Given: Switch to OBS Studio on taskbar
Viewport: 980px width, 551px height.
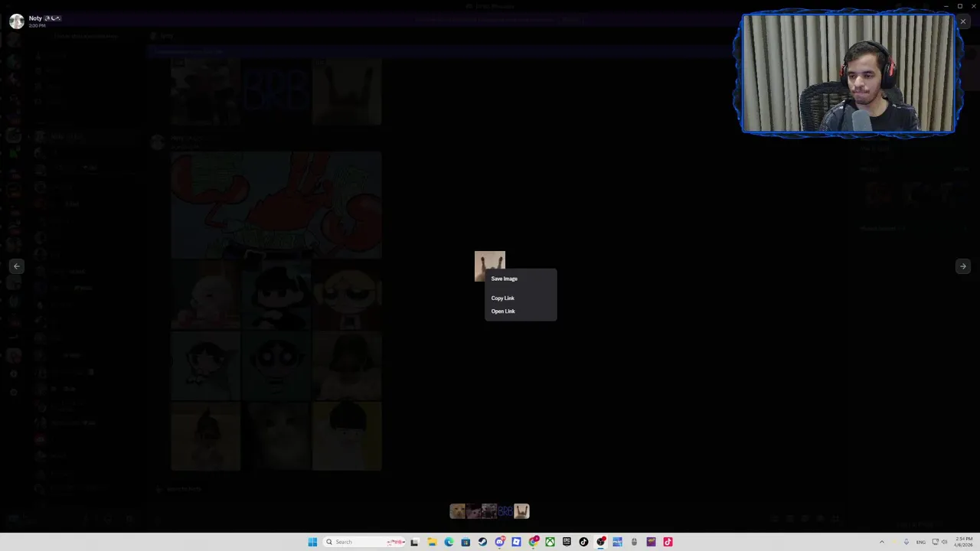Looking at the screenshot, I should point(600,542).
